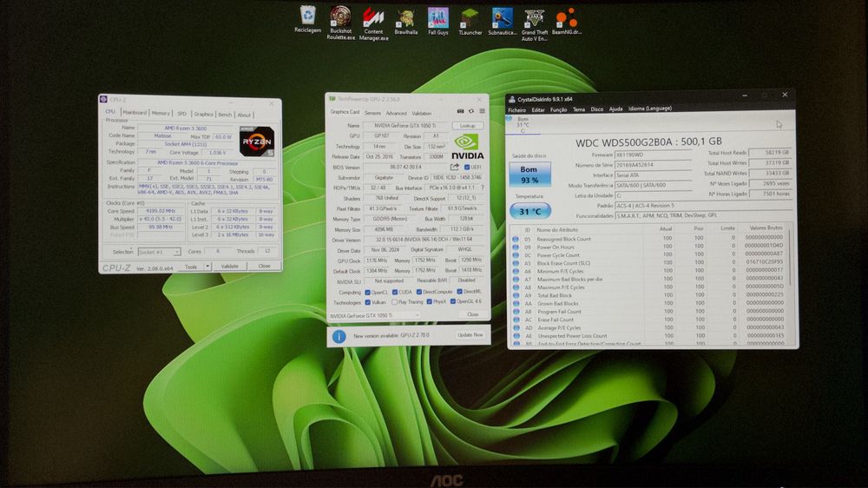The width and height of the screenshot is (868, 488).
Task: Click the 31 °C temperature indicator
Action: click(x=529, y=211)
